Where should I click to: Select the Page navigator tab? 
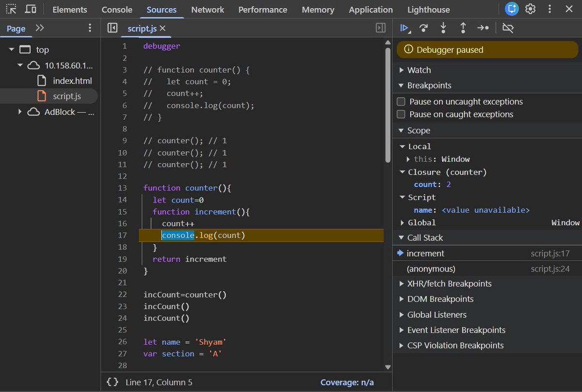pos(16,29)
